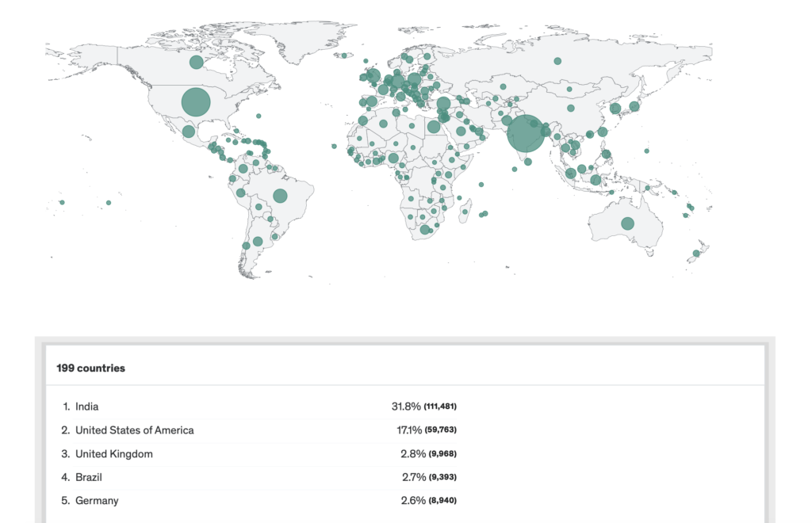This screenshot has width=812, height=523.
Task: Click the "199 countries" heading
Action: pyautogui.click(x=90, y=368)
